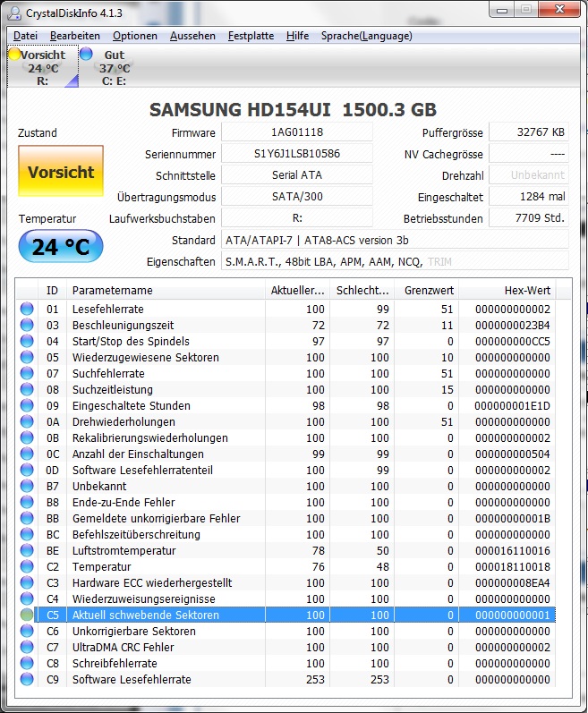Click status orb of Start/Stop des Spindels row
Screen dimensions: 588x713
[x=27, y=341]
